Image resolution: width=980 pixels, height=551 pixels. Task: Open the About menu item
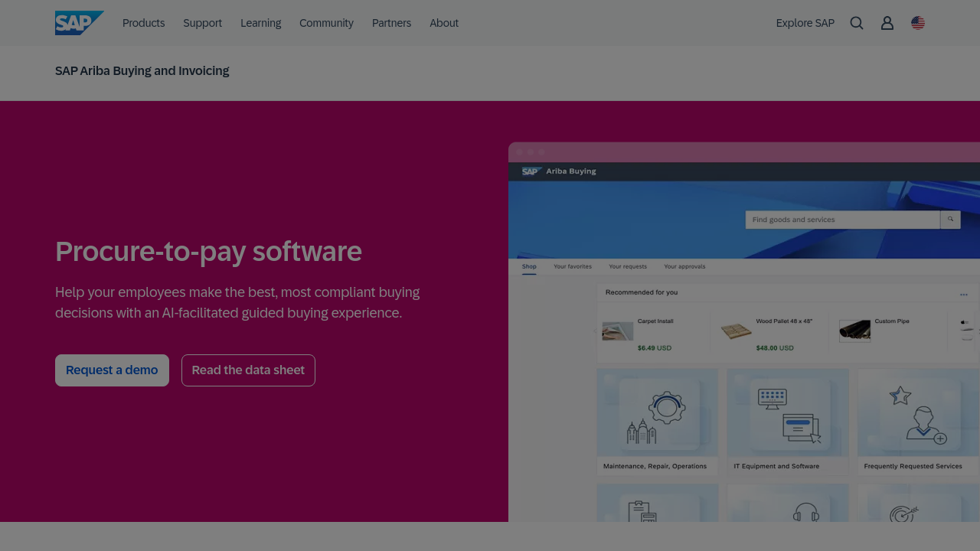[444, 23]
